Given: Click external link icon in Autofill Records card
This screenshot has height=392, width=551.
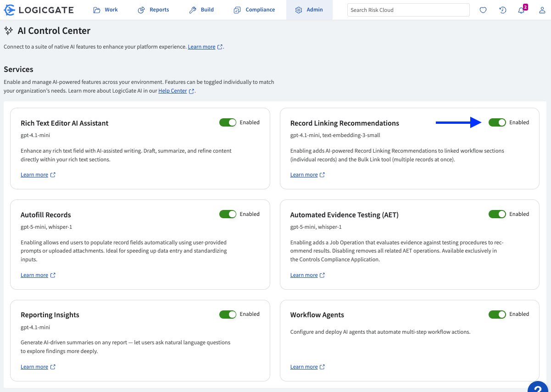Looking at the screenshot, I should 53,275.
